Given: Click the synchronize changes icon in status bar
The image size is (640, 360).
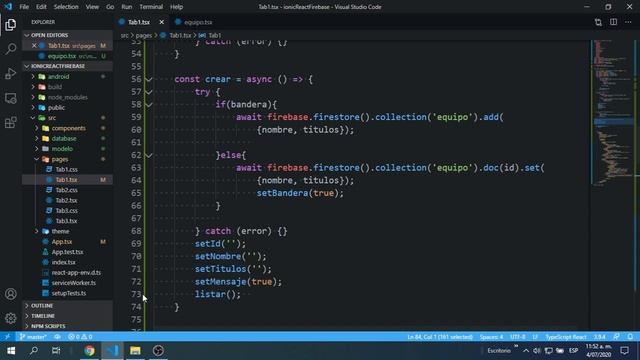Looking at the screenshot, I should coord(58,337).
